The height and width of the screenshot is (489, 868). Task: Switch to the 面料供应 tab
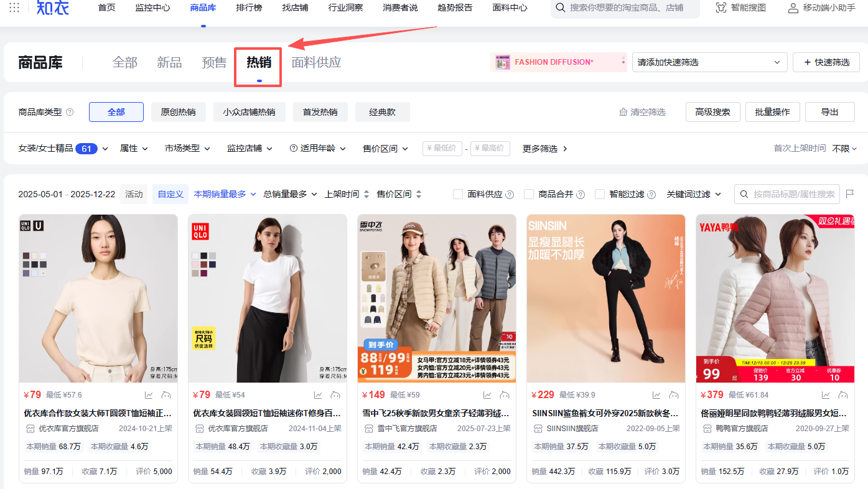click(x=316, y=62)
